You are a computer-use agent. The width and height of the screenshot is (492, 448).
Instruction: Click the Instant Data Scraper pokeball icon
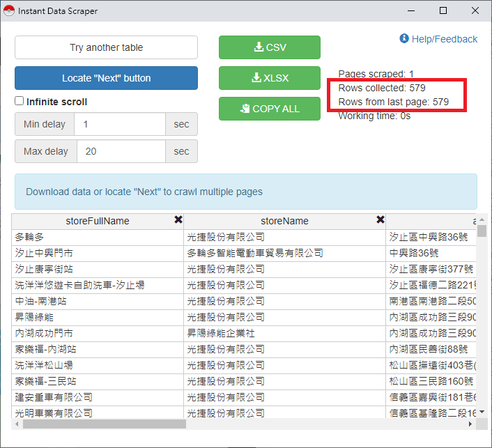(x=9, y=10)
